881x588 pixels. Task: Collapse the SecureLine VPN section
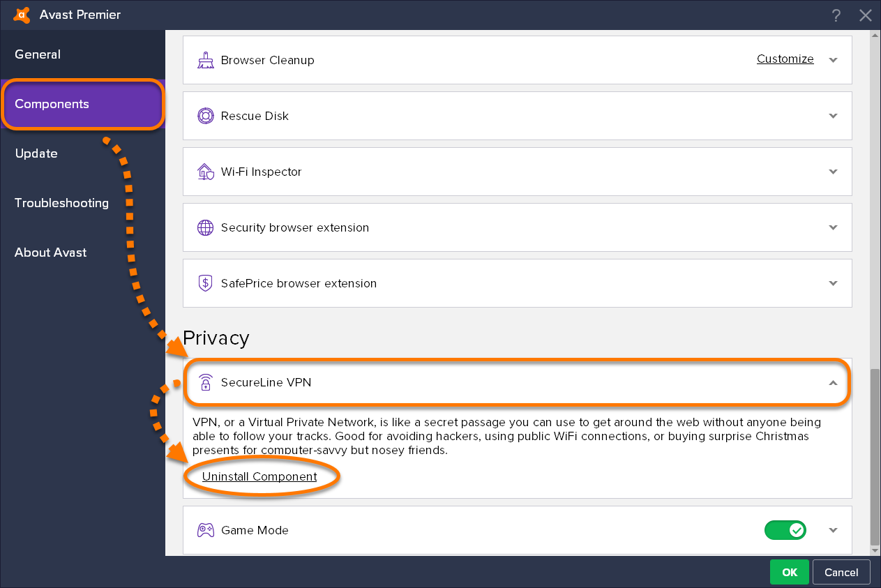[833, 382]
